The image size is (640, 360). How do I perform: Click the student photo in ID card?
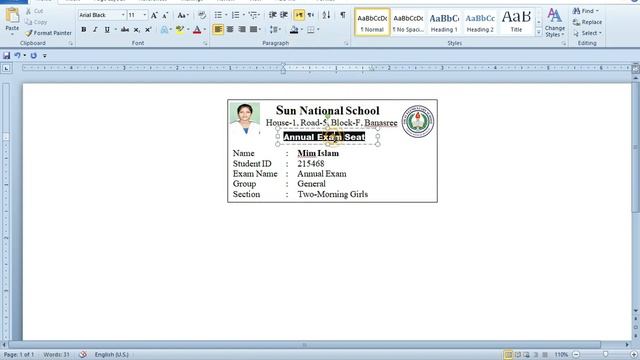pyautogui.click(x=244, y=119)
